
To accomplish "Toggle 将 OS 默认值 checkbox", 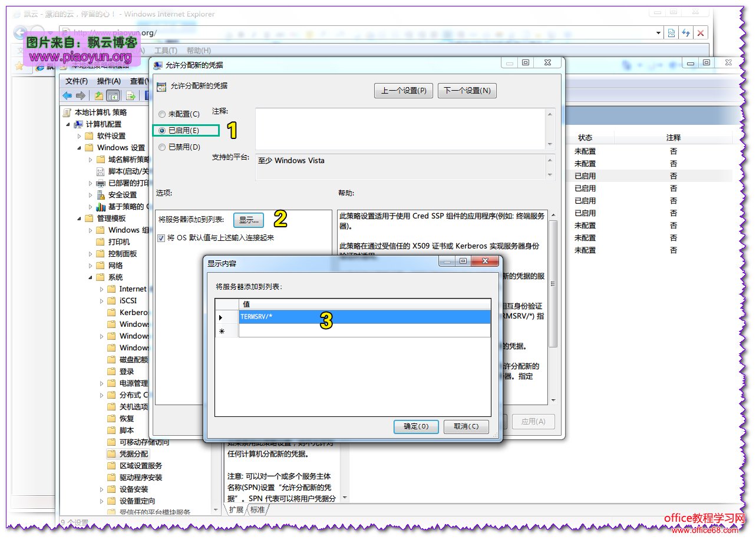I will (x=161, y=238).
